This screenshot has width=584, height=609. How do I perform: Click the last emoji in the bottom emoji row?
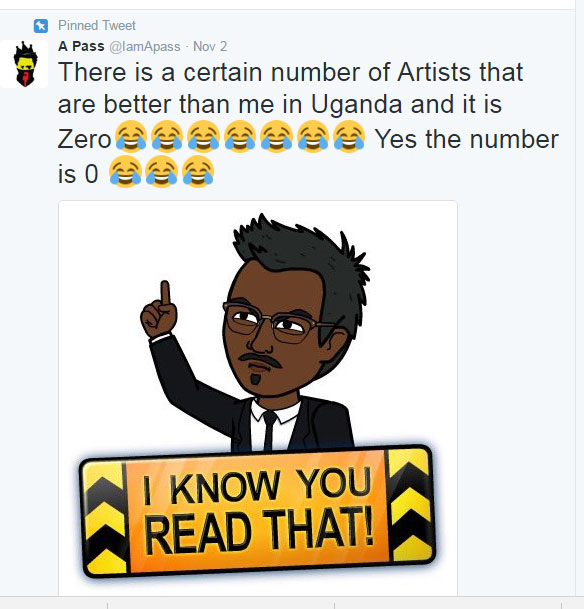198,171
